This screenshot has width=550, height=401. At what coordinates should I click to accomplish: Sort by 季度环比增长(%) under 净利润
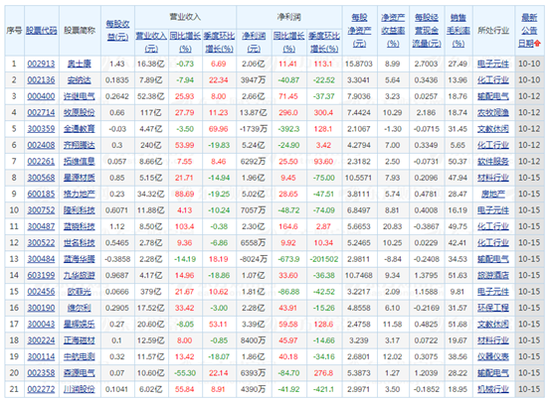point(324,42)
